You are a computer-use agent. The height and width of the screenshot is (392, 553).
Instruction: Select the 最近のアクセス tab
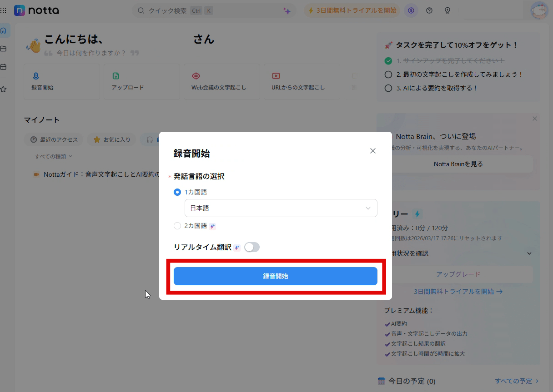[x=54, y=140]
